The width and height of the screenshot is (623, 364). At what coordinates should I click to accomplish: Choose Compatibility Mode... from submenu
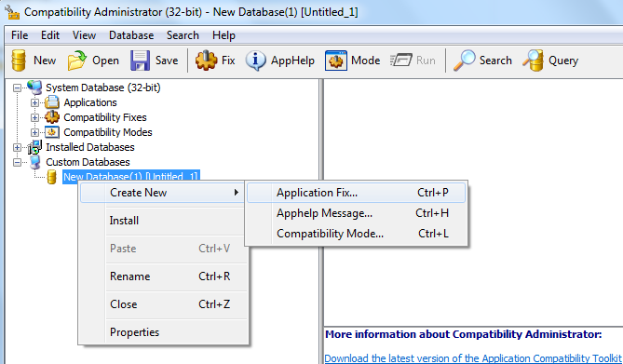click(356, 234)
